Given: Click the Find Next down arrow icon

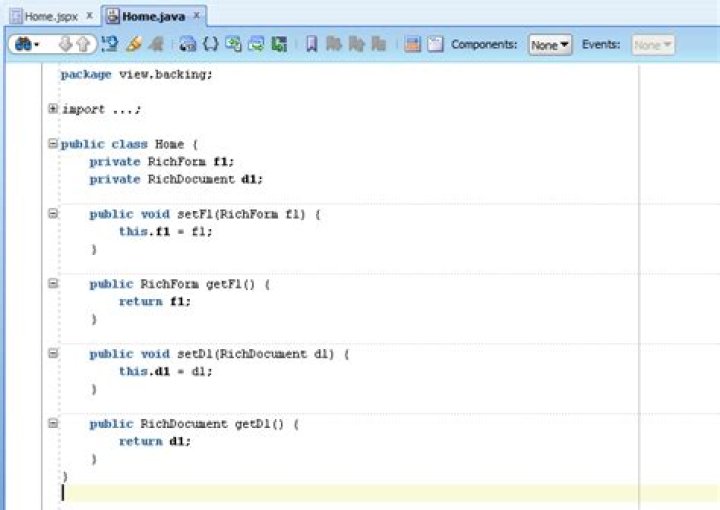Looking at the screenshot, I should (x=66, y=45).
